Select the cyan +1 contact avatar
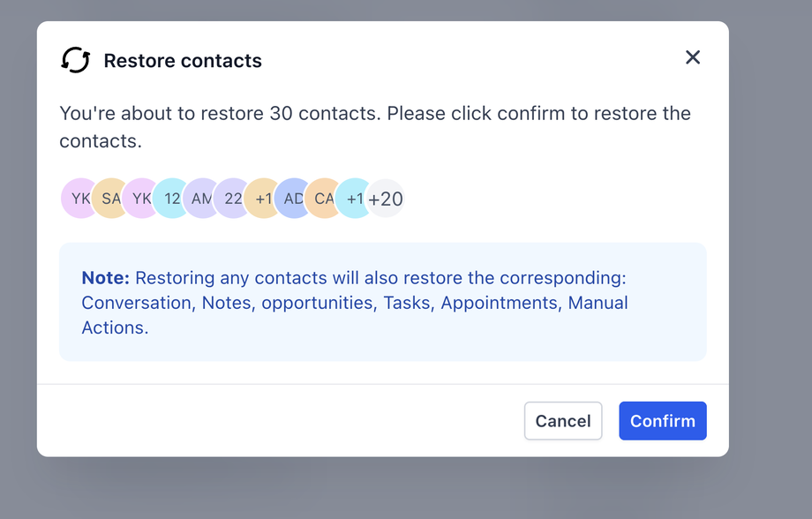The image size is (812, 519). (354, 199)
